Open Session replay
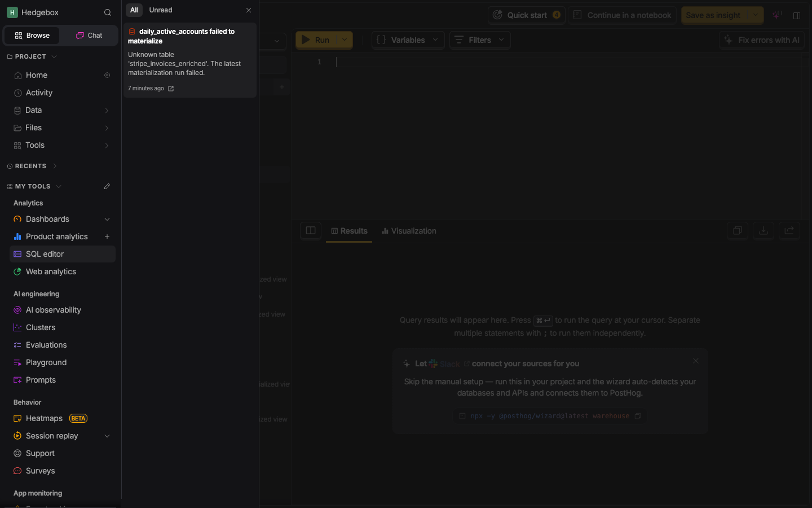Image resolution: width=812 pixels, height=508 pixels. (52, 436)
